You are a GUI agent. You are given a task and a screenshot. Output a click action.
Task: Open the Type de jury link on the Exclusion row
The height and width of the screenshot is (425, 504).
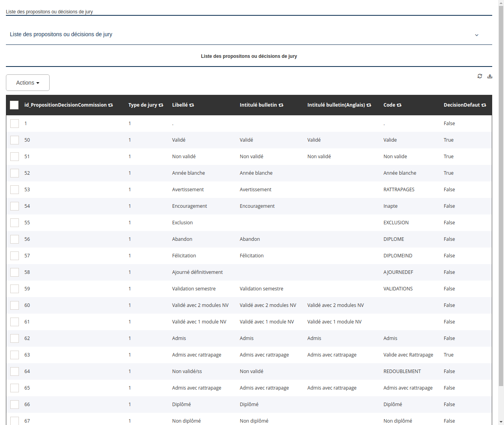(x=130, y=222)
